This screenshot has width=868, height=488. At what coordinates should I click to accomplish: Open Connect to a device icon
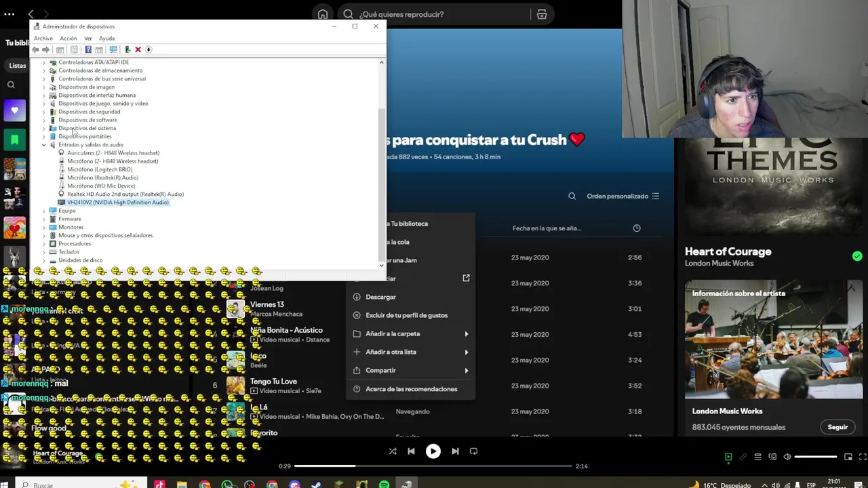pos(772,457)
